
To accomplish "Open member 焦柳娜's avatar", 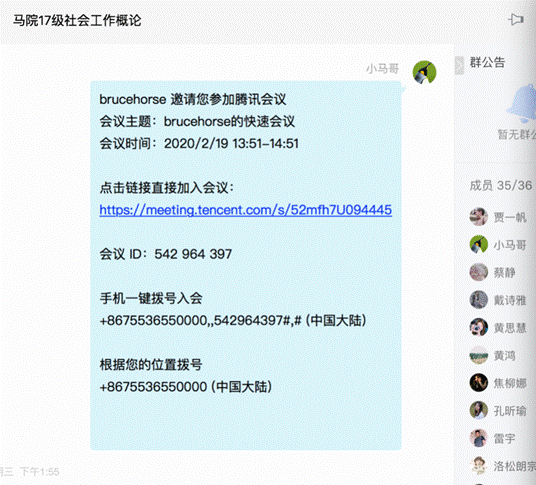I will coord(479,383).
